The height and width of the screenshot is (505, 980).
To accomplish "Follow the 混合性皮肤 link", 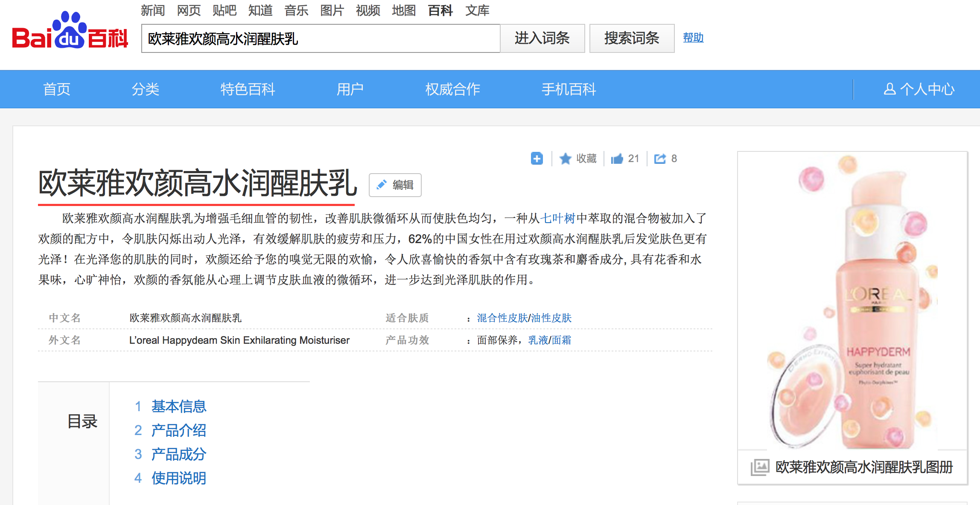I will (502, 318).
